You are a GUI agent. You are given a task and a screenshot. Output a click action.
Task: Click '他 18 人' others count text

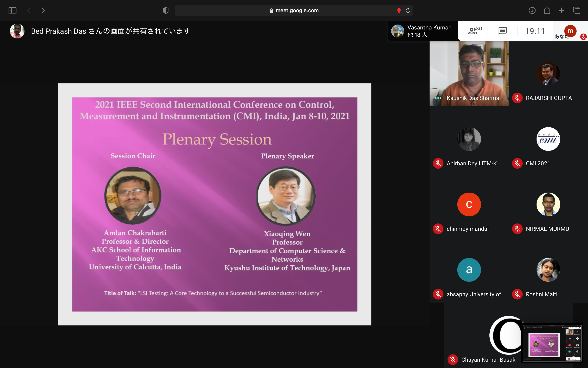(x=417, y=35)
